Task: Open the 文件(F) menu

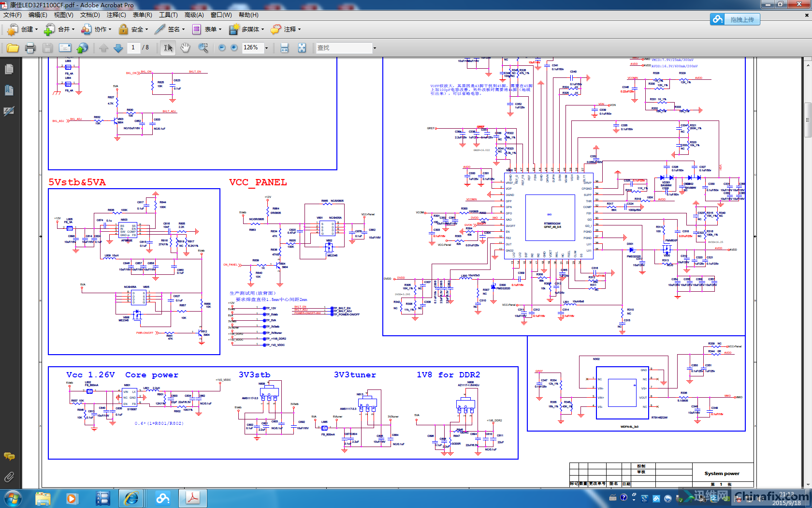Action: click(13, 15)
